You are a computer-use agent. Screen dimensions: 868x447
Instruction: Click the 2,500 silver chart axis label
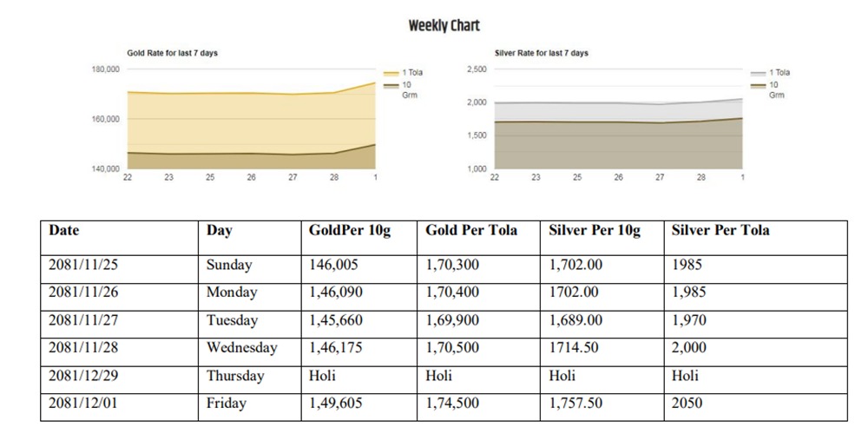pyautogui.click(x=477, y=69)
